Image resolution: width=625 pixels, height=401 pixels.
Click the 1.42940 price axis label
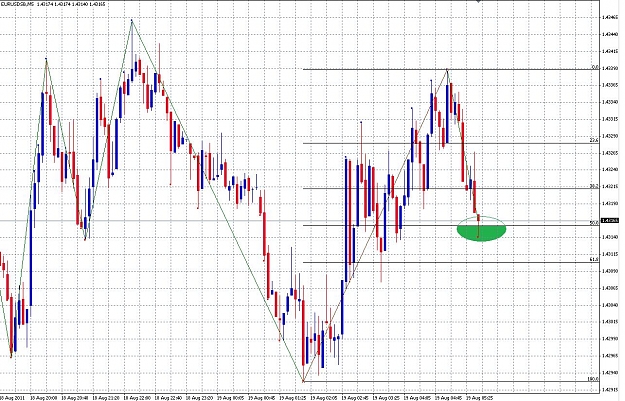tap(610, 373)
